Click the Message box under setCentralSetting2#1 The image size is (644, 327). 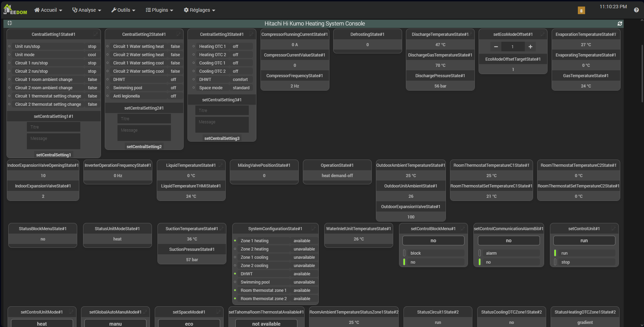click(144, 133)
